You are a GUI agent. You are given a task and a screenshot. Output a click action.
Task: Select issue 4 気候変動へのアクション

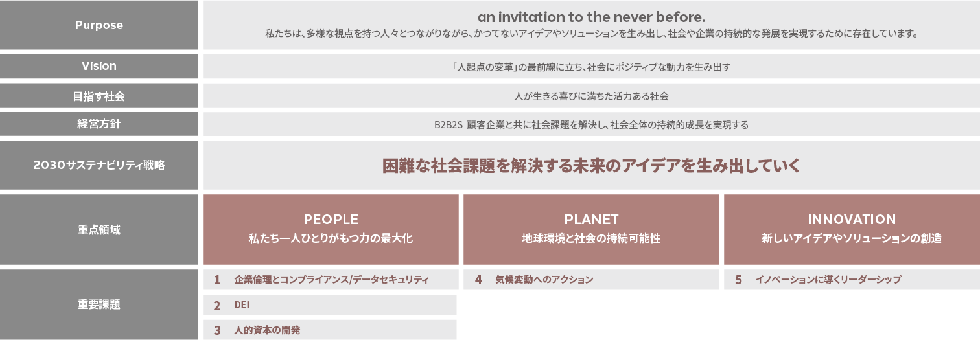(x=591, y=280)
